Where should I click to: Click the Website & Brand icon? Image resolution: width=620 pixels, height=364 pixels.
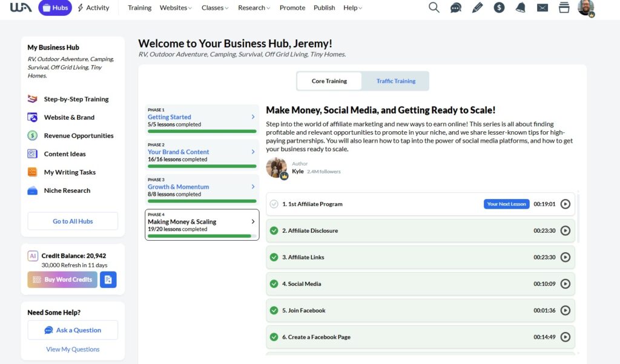click(x=33, y=117)
